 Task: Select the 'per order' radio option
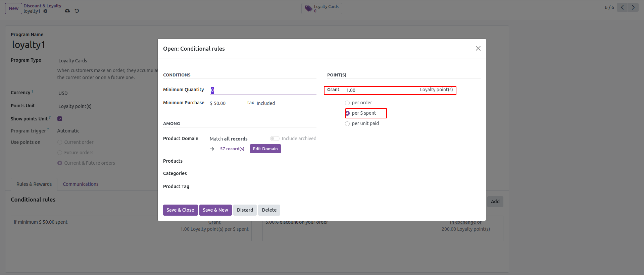(347, 103)
